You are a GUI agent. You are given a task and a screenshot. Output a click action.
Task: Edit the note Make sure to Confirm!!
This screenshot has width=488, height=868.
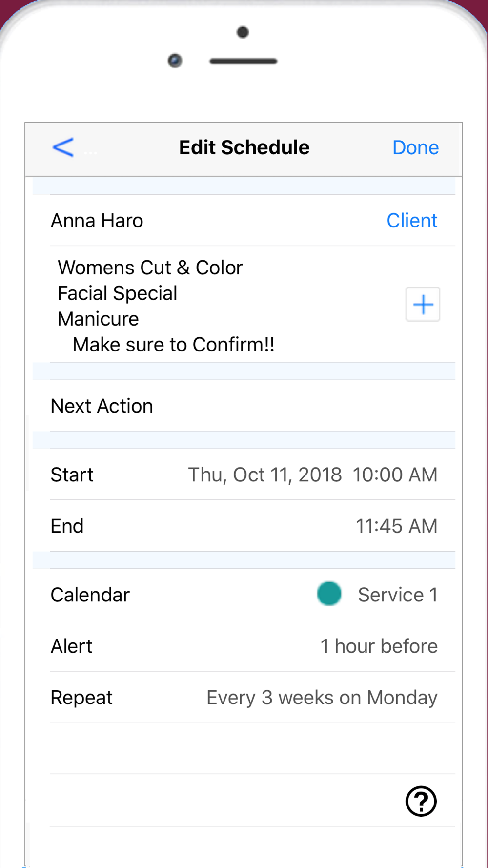pos(173,345)
